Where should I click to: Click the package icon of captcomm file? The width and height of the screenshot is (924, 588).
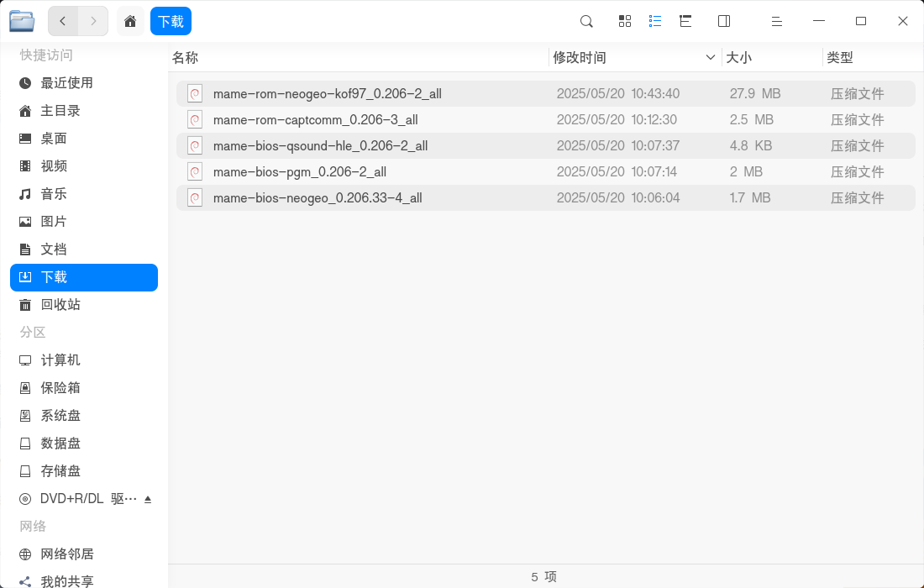click(195, 119)
